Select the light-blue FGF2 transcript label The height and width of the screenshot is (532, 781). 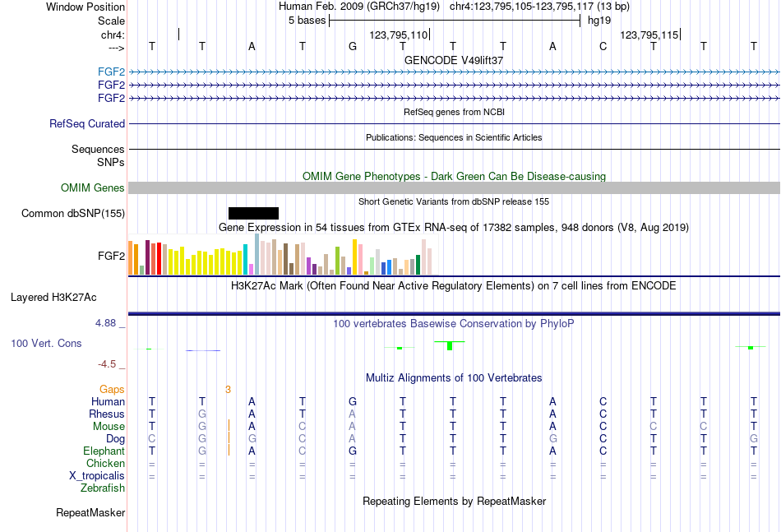pyautogui.click(x=111, y=72)
